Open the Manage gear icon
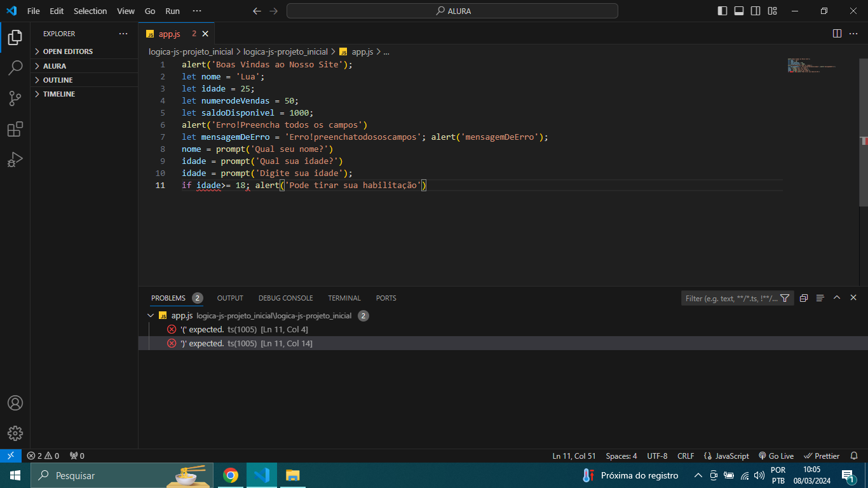Screen dimensions: 868x488 tap(15, 433)
